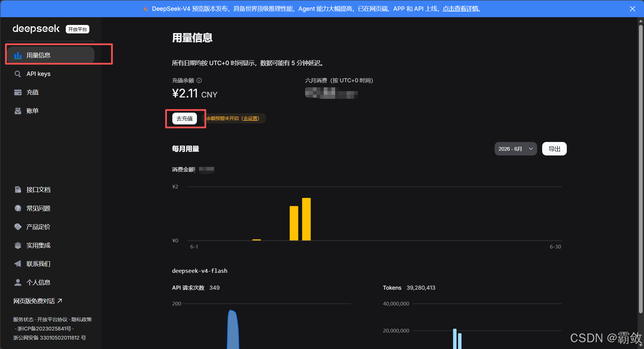The width and height of the screenshot is (644, 349).
Task: Click the paper plane icon beside 联系我们
Action: [18, 264]
